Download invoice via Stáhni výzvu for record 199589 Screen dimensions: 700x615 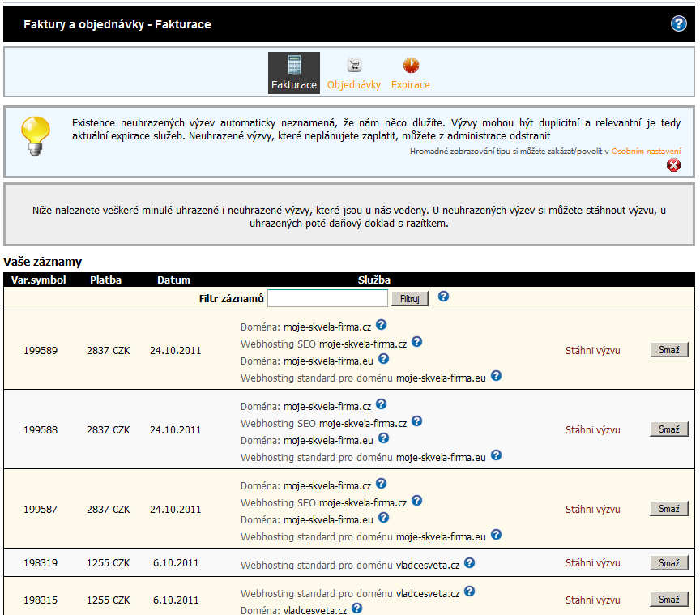pyautogui.click(x=592, y=350)
